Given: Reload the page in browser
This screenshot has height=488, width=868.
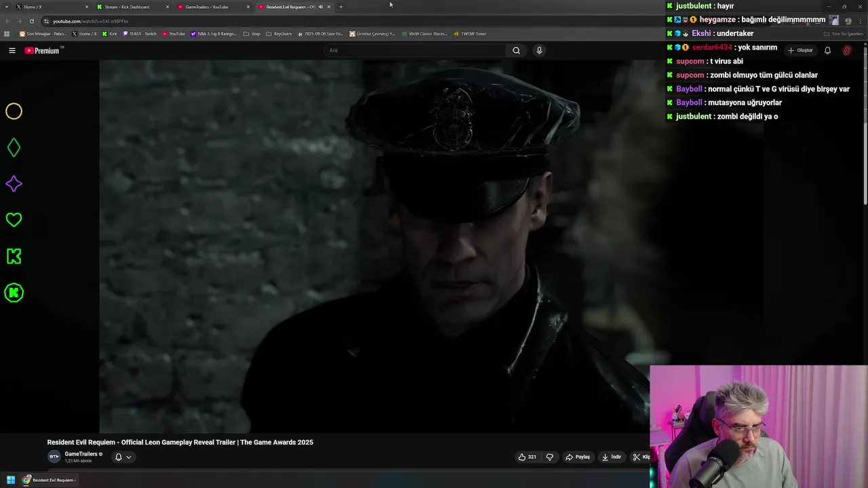Looking at the screenshot, I should tap(31, 21).
